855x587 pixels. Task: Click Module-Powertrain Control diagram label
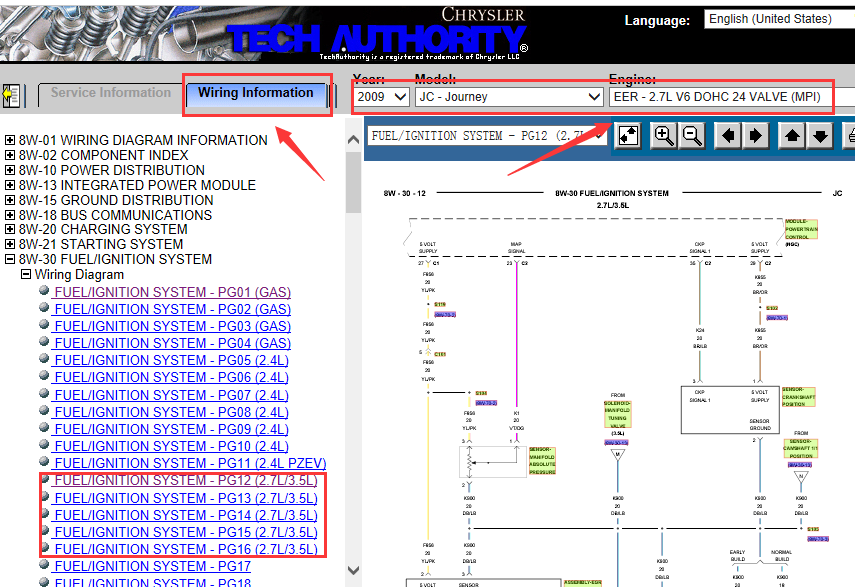point(801,229)
